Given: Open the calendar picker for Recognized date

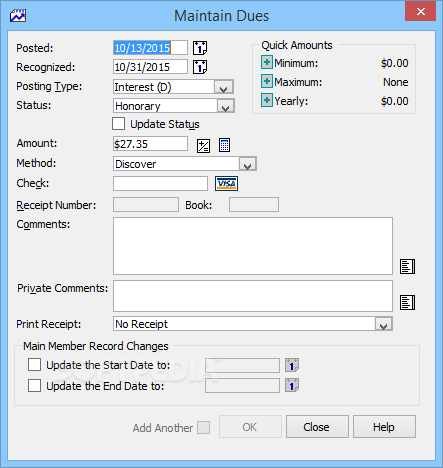Looking at the screenshot, I should tap(200, 67).
